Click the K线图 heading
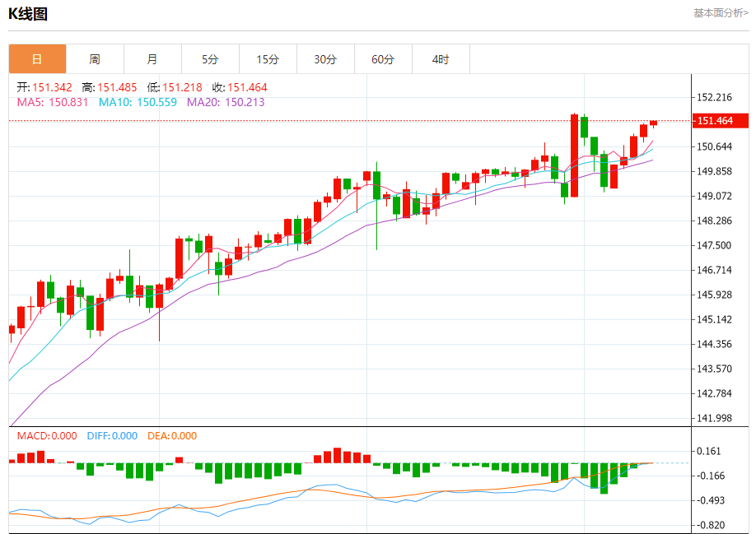Viewport: 756px width, 534px height. pyautogui.click(x=28, y=14)
